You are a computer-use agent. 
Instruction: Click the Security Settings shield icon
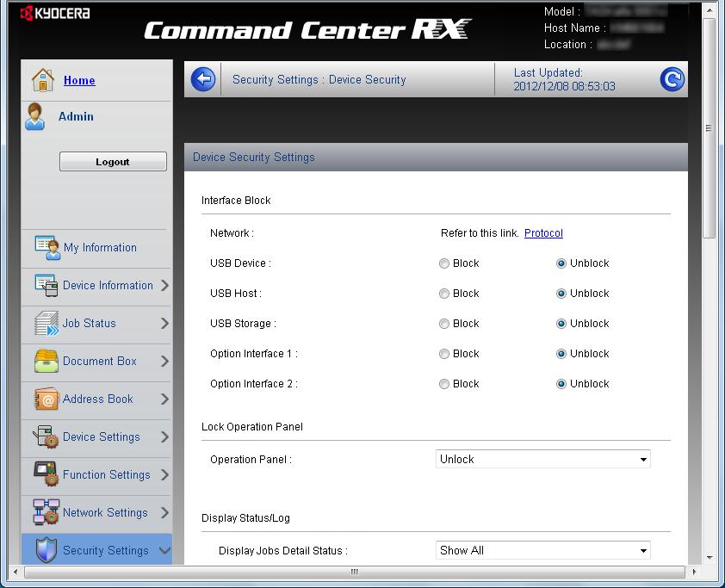46,550
